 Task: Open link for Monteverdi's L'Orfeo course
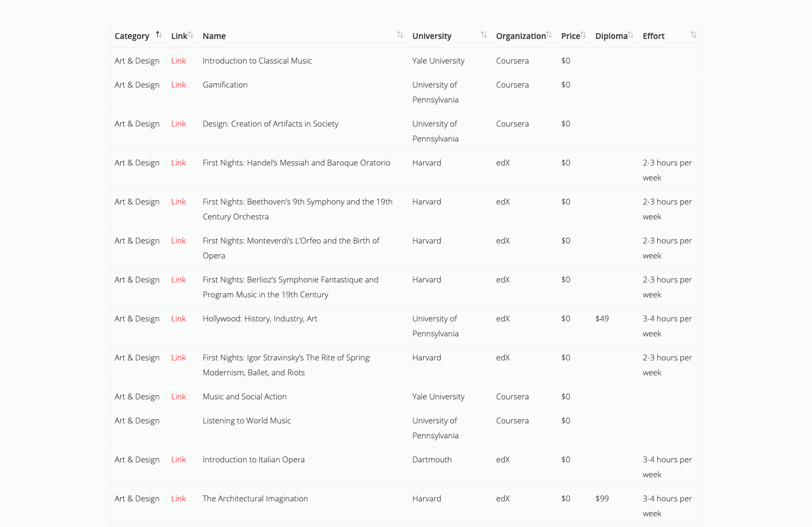click(x=178, y=241)
